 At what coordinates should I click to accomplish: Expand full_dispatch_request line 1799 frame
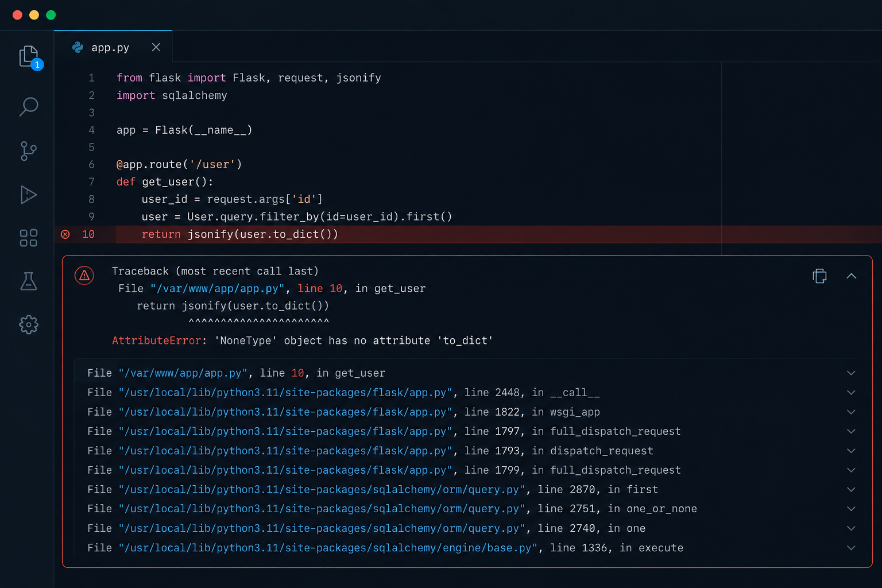coord(851,470)
